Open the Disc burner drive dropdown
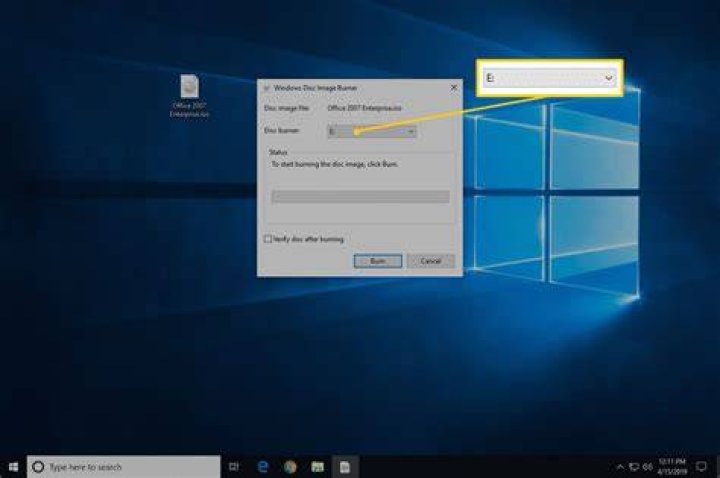 (x=371, y=132)
